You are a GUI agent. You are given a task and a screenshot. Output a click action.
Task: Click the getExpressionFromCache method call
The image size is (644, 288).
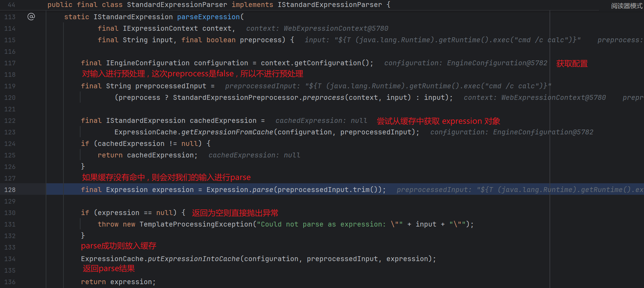pos(227,132)
